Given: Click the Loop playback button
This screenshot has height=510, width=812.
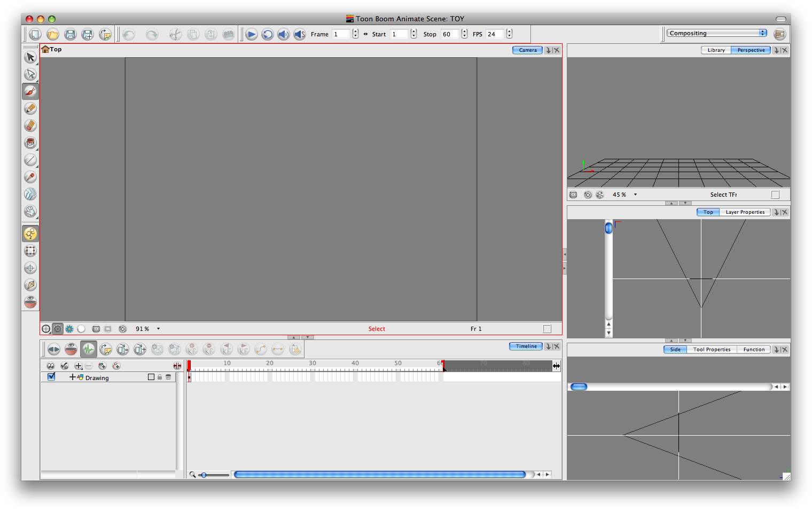Looking at the screenshot, I should pos(267,34).
